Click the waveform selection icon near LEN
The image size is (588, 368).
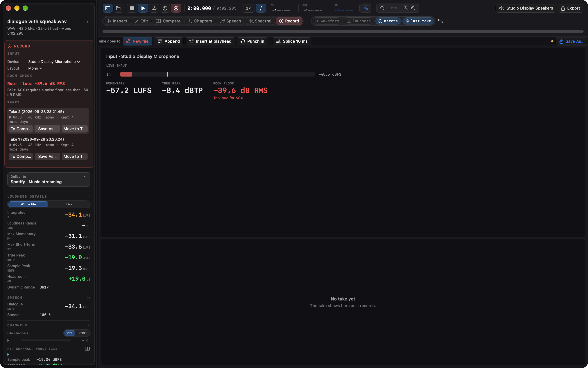tap(365, 8)
